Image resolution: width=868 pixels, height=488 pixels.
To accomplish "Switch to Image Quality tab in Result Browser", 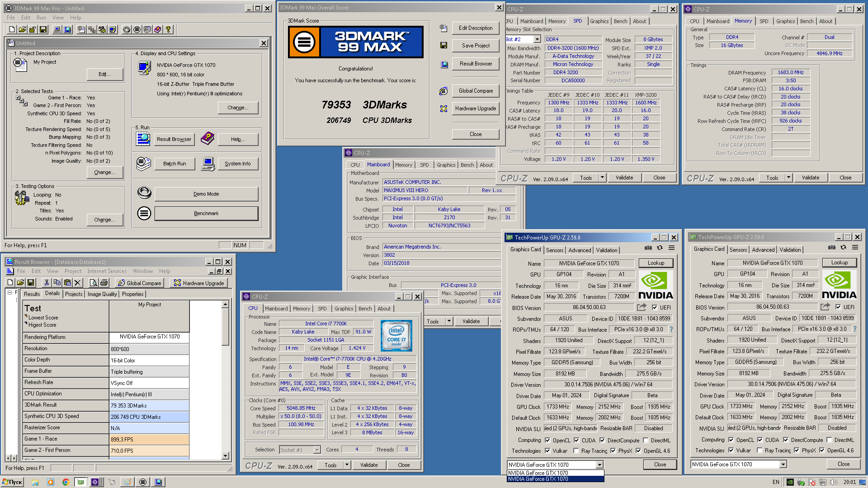I will point(102,294).
